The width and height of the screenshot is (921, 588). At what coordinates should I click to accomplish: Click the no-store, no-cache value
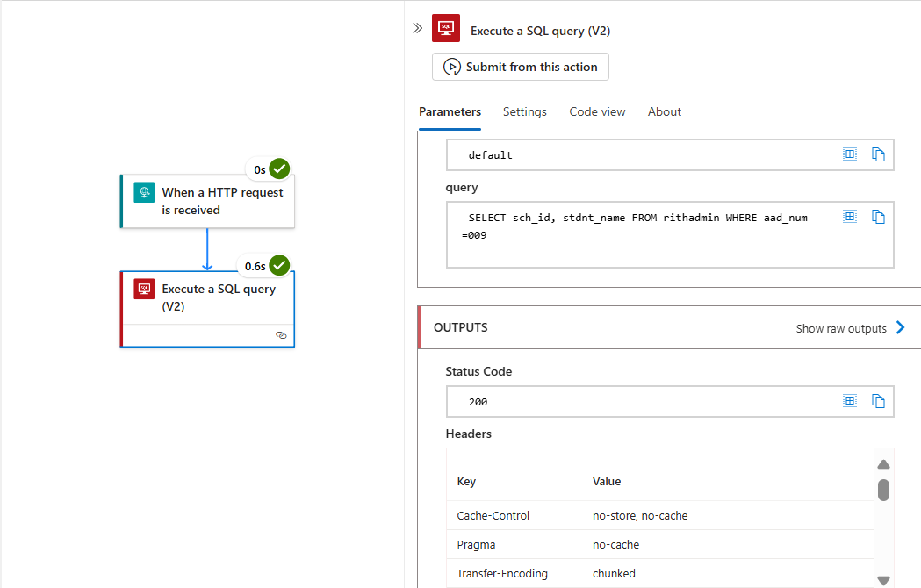click(x=640, y=515)
